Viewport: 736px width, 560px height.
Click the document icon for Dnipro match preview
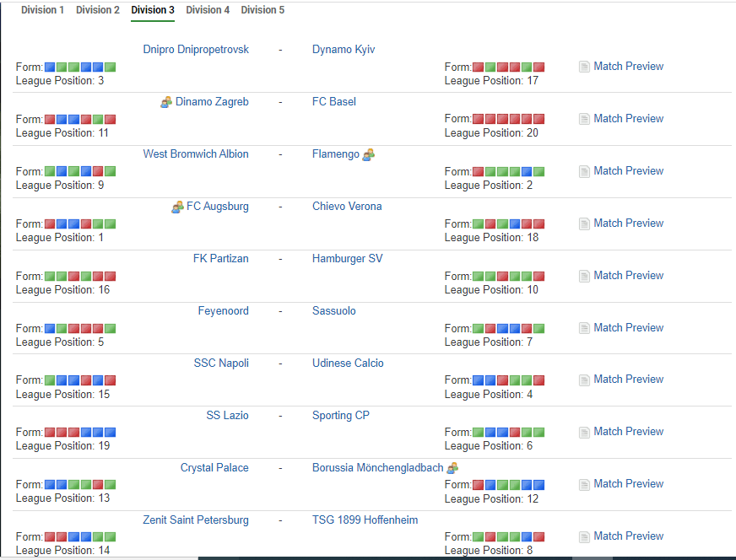point(584,67)
